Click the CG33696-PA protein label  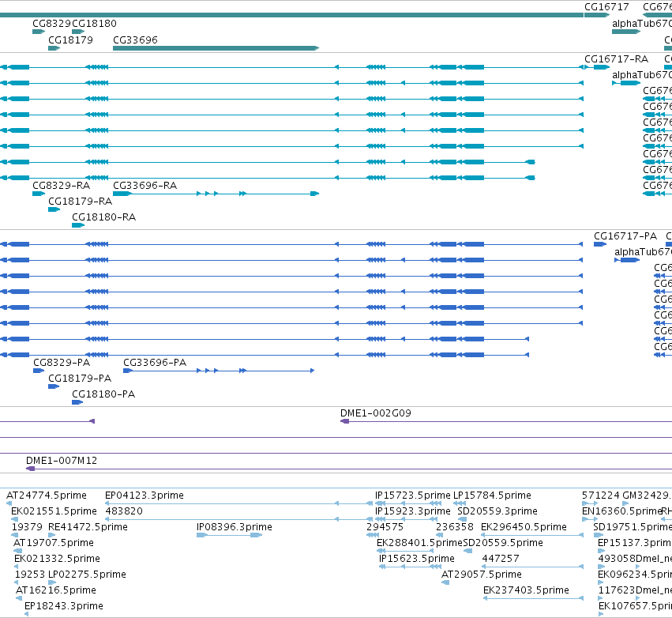[x=155, y=363]
